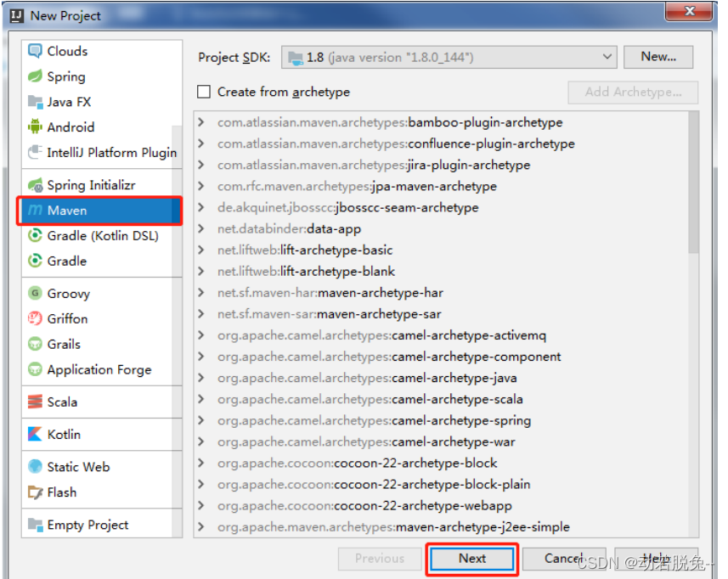
Task: Expand net.databinder data-app node
Action: click(x=201, y=228)
